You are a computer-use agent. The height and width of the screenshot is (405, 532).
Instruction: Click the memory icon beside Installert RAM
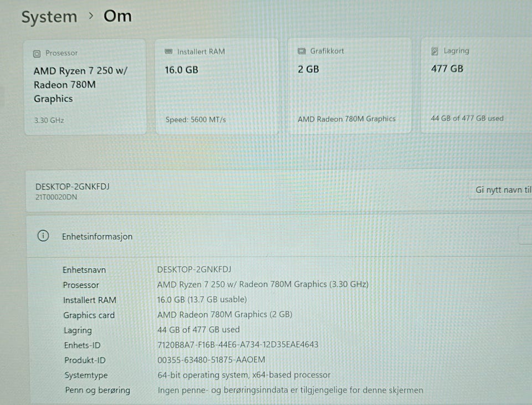click(x=168, y=52)
